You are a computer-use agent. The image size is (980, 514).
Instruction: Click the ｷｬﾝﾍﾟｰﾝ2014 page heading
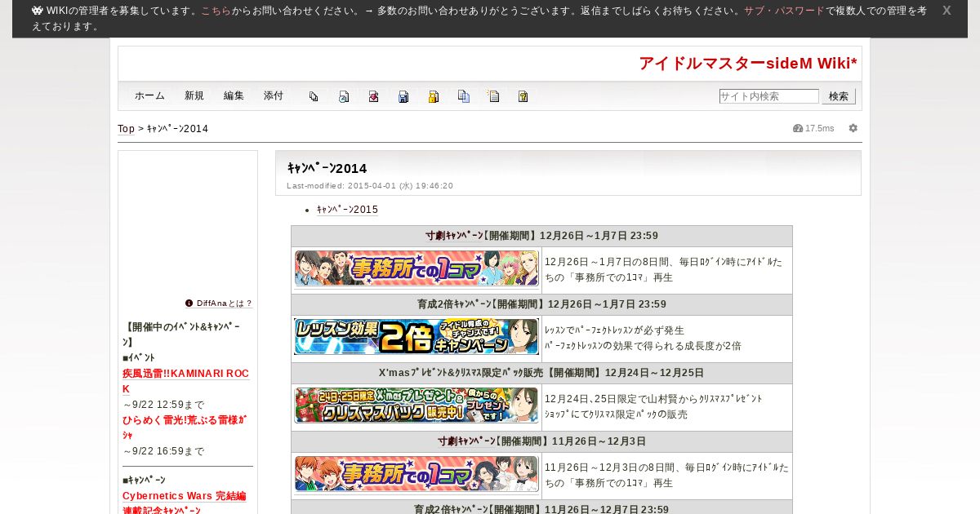click(327, 169)
